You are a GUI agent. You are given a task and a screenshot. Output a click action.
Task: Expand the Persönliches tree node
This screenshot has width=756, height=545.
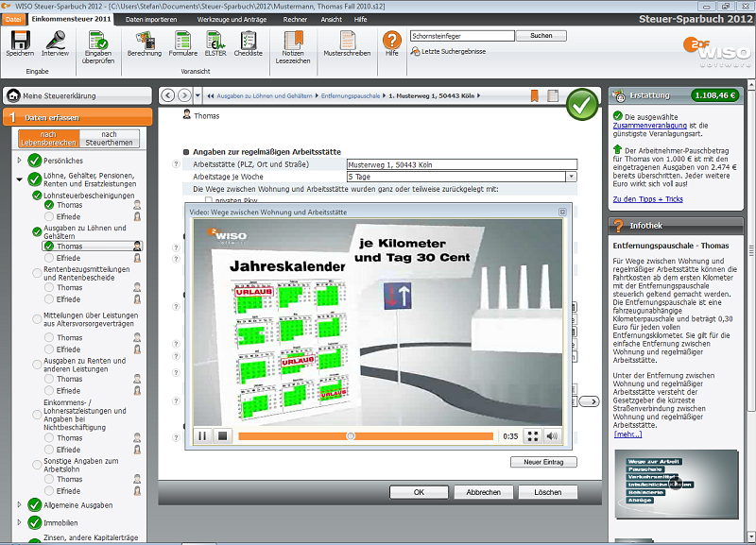(19, 160)
